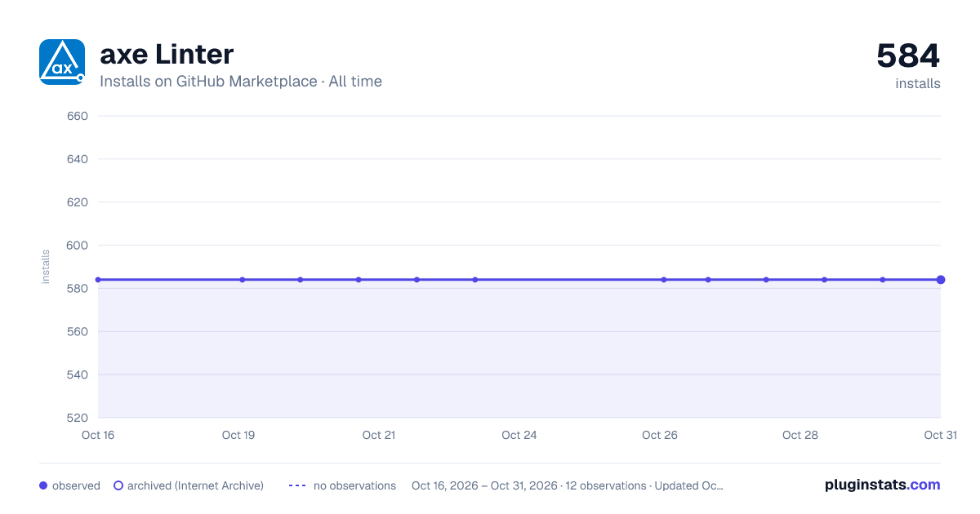Viewport: 980px width, 514px height.
Task: Click the '640' y-axis value
Action: tap(78, 159)
